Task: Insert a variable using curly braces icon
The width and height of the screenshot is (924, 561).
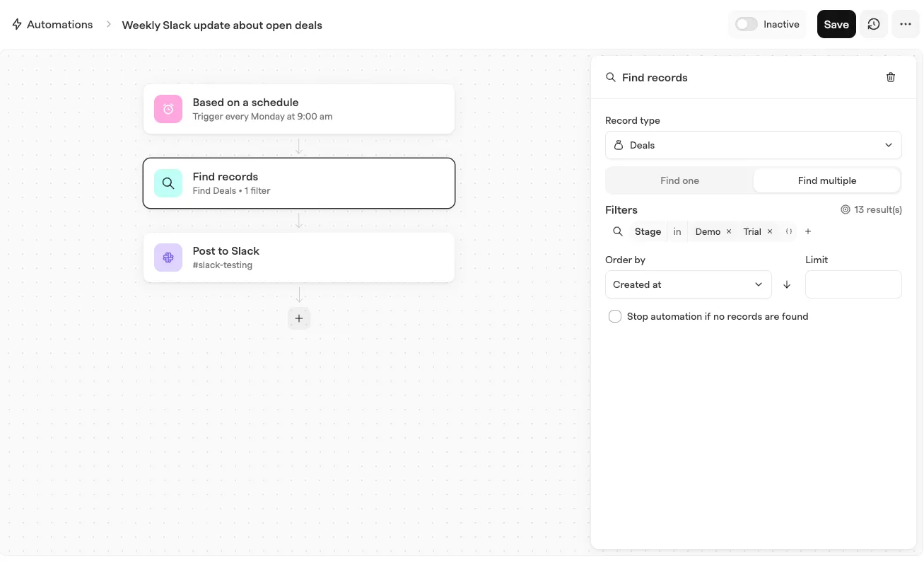Action: [x=789, y=231]
